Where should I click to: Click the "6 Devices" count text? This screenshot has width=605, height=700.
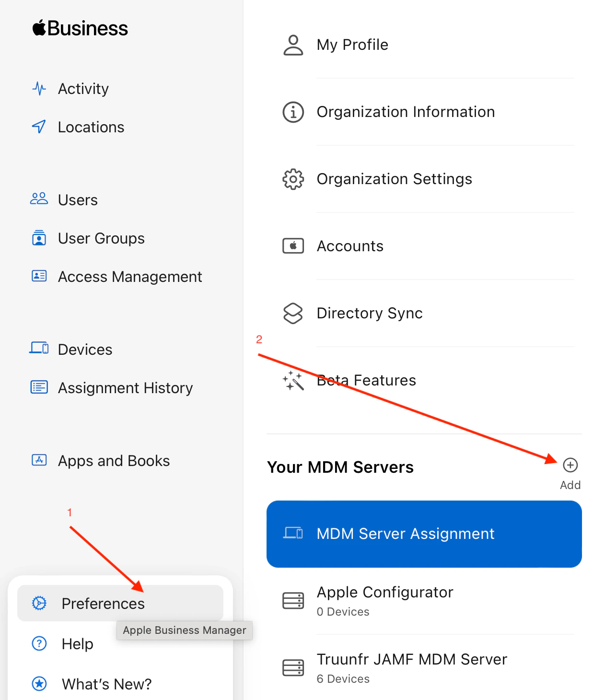click(x=343, y=679)
